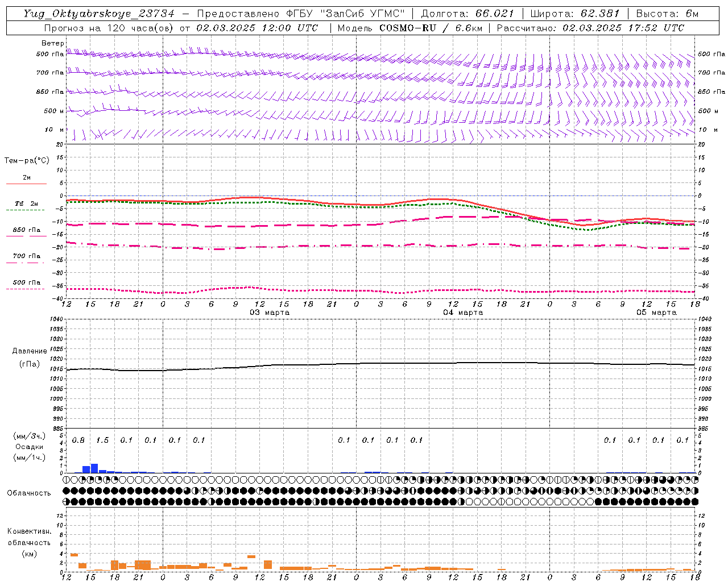This screenshot has height=582, width=728.
Task: Click the Ветер wind panel label
Action: tap(52, 43)
